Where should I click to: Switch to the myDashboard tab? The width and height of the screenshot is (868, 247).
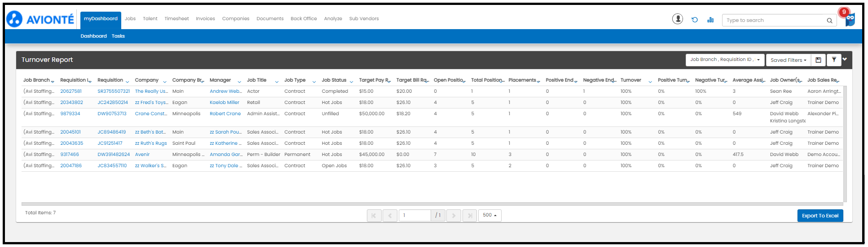click(x=101, y=19)
